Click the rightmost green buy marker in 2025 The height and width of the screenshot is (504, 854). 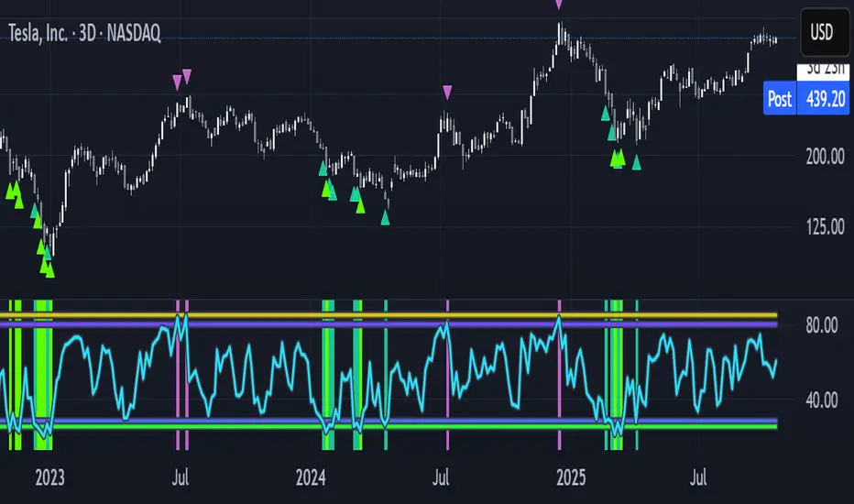[636, 162]
